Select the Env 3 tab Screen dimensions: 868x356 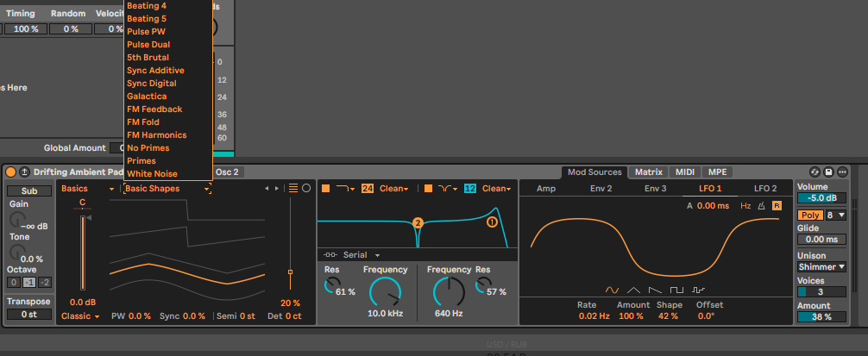click(656, 189)
